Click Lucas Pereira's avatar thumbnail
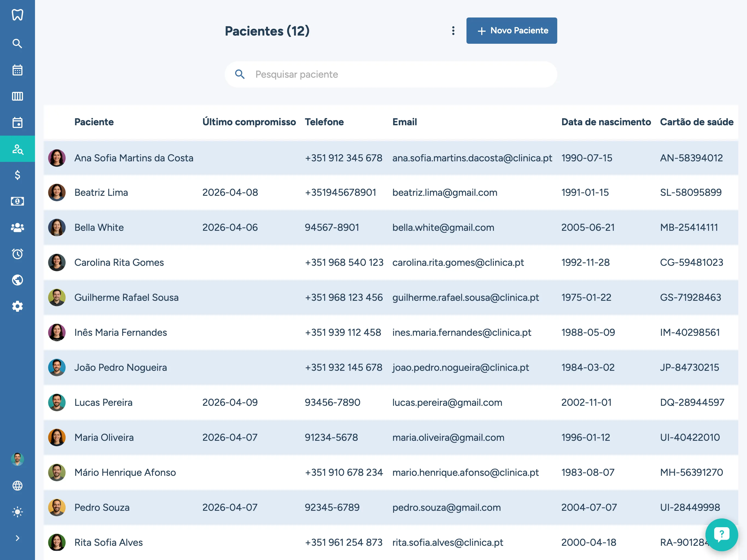The width and height of the screenshot is (747, 560). (57, 402)
